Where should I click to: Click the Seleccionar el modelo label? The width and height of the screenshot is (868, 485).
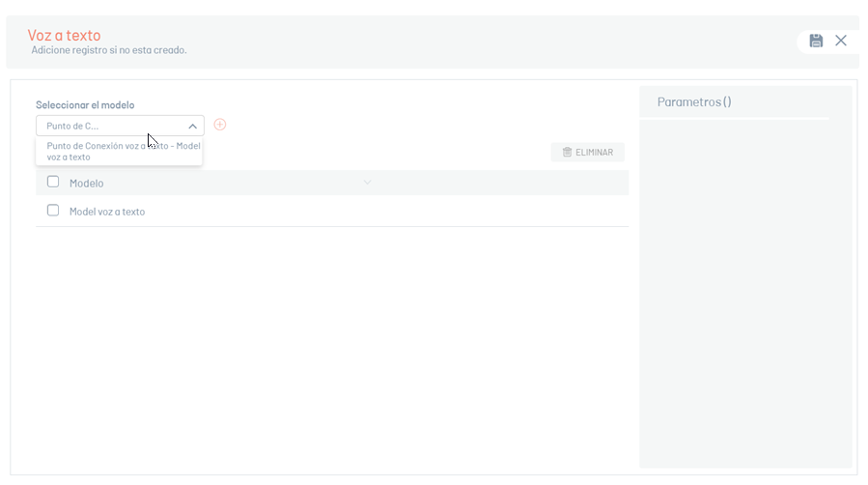click(85, 104)
